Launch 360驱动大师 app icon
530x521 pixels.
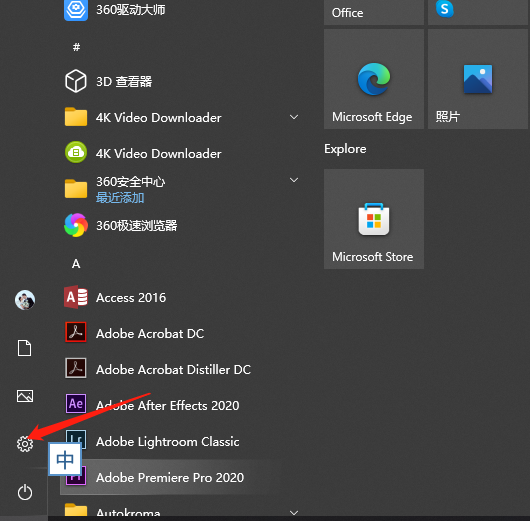coord(76,10)
